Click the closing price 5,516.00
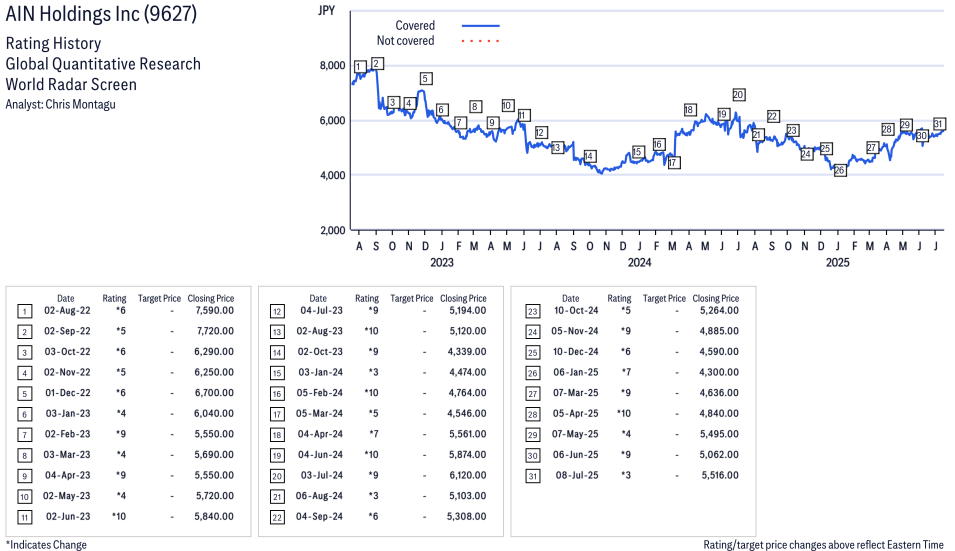 coord(721,476)
